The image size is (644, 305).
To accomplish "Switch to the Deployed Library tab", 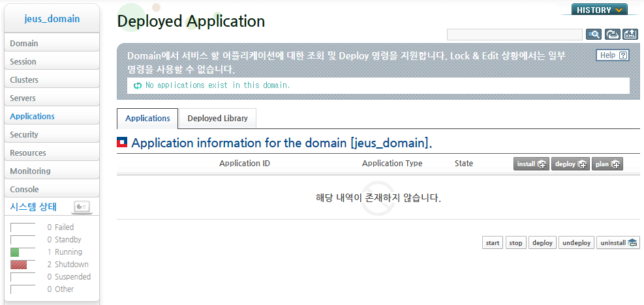I will click(x=218, y=119).
